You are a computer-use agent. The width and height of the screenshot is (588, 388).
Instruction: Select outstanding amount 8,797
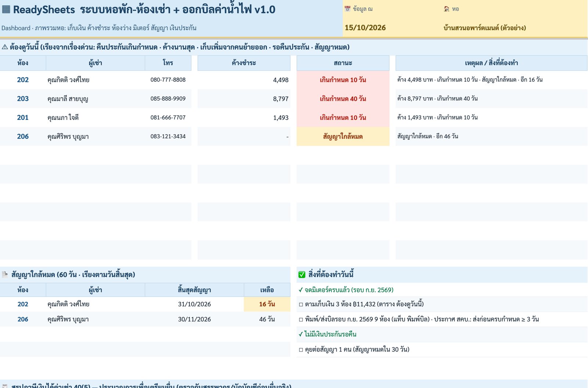pyautogui.click(x=281, y=99)
